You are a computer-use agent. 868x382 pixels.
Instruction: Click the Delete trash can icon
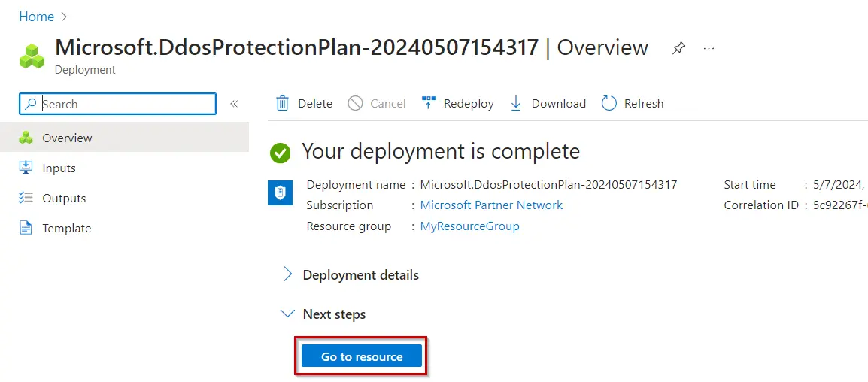282,104
